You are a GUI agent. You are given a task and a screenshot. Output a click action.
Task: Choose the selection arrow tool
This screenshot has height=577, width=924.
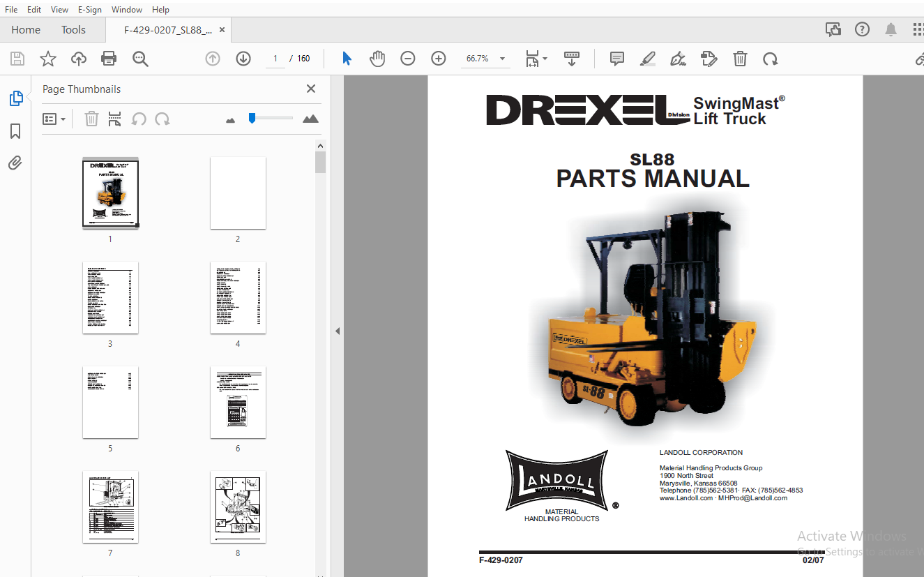pos(347,59)
